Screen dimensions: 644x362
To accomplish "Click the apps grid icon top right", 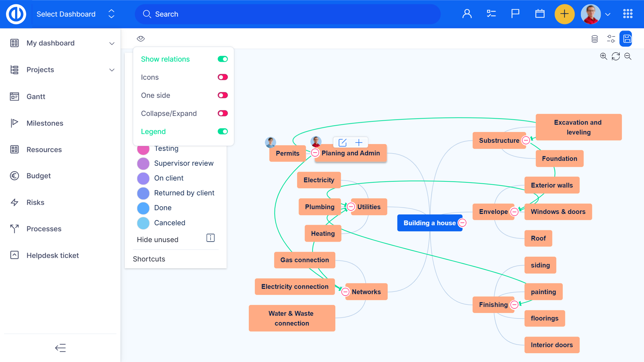I will point(628,14).
